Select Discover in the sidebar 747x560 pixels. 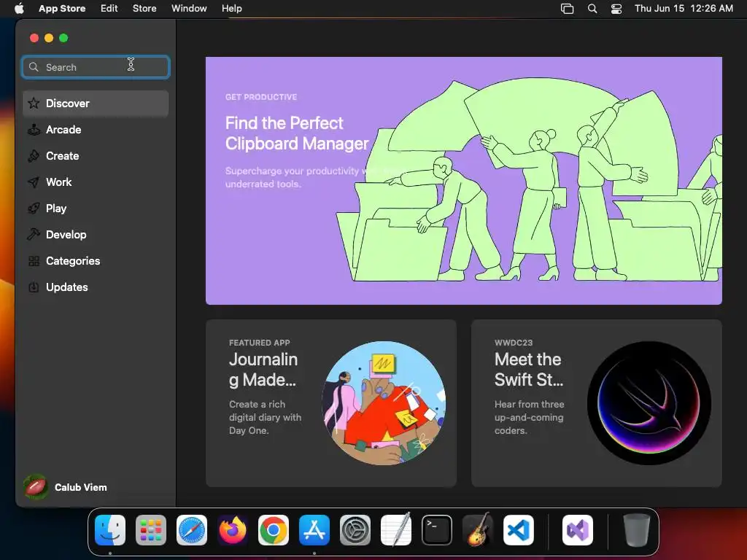pos(96,104)
